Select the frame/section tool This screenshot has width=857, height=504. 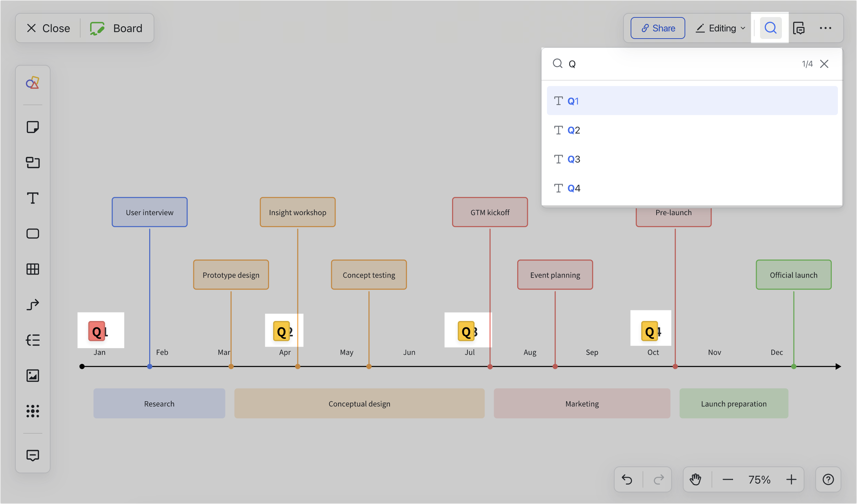(x=33, y=163)
